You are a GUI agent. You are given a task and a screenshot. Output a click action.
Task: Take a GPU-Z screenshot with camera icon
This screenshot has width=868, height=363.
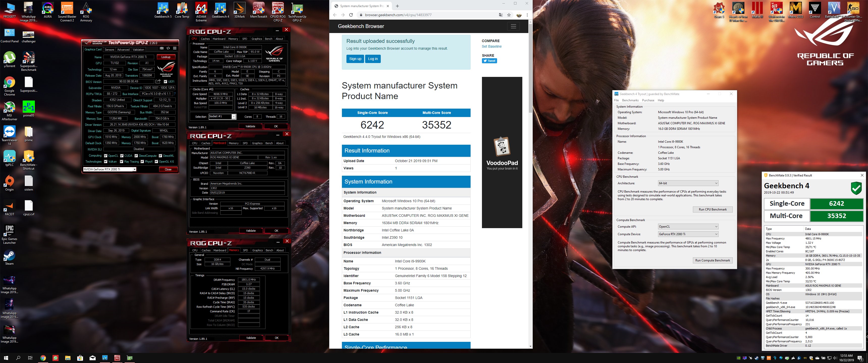[162, 48]
